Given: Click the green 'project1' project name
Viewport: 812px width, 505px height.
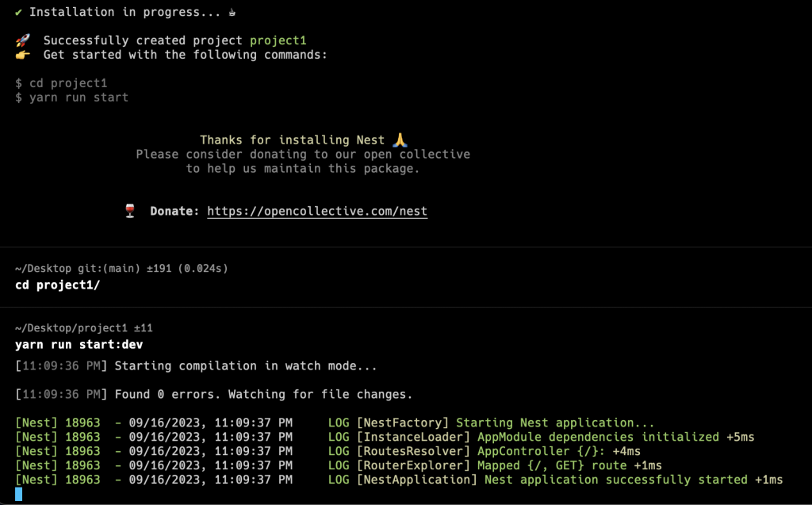Looking at the screenshot, I should [x=278, y=40].
